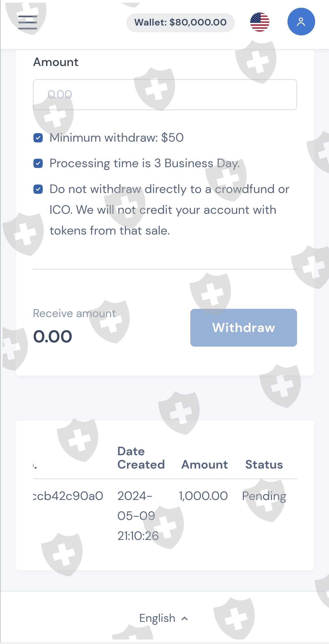Click the transaction ID ending cb42c90a0
This screenshot has height=644, width=329.
pos(68,496)
